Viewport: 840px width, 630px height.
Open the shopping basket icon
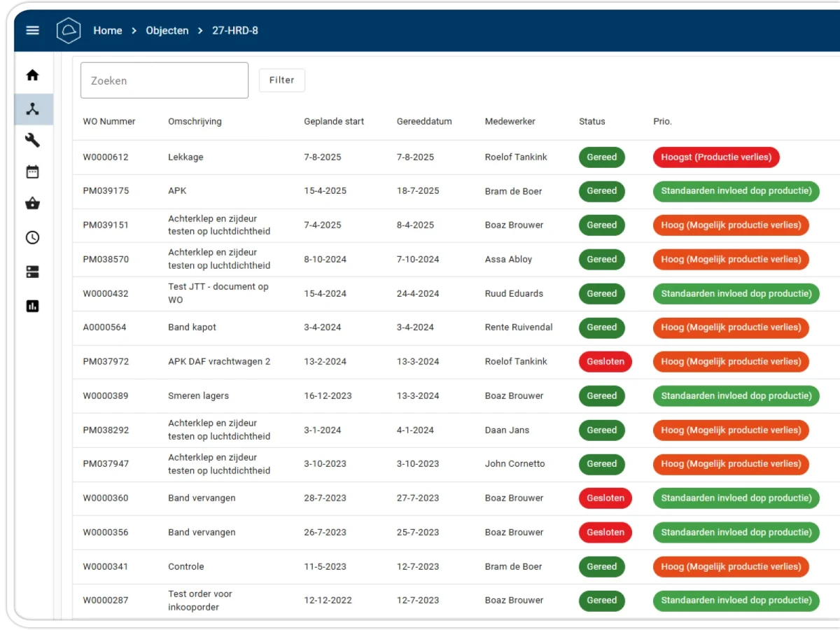[32, 204]
